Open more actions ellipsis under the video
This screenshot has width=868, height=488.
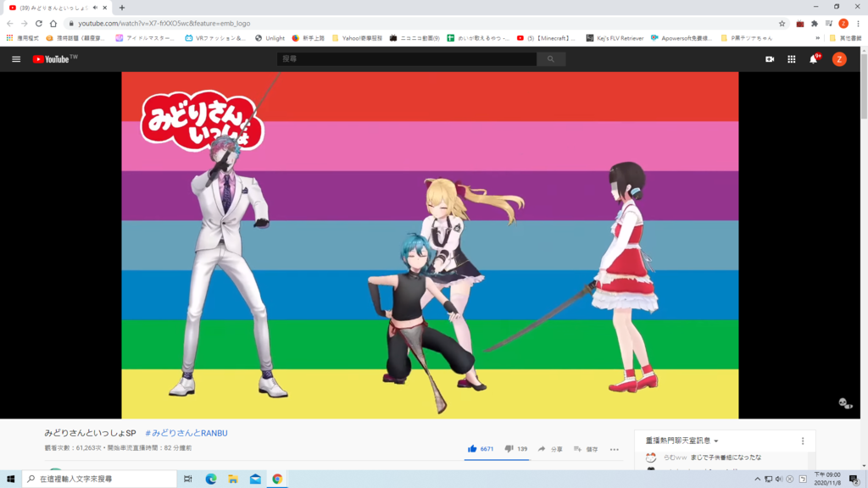click(615, 449)
